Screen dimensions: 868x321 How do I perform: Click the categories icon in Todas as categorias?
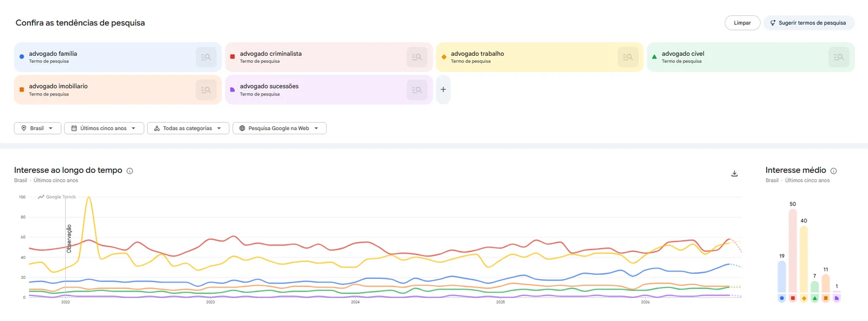[x=157, y=129]
